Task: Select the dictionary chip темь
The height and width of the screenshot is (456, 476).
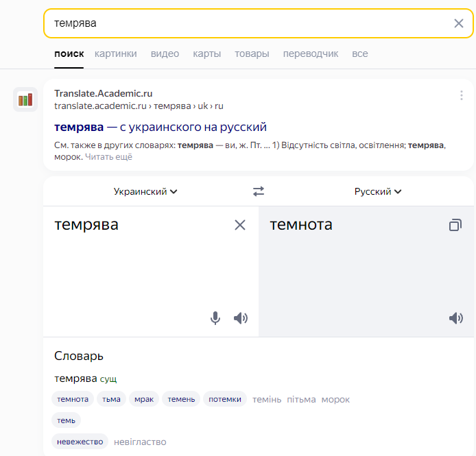Action: pyautogui.click(x=66, y=420)
